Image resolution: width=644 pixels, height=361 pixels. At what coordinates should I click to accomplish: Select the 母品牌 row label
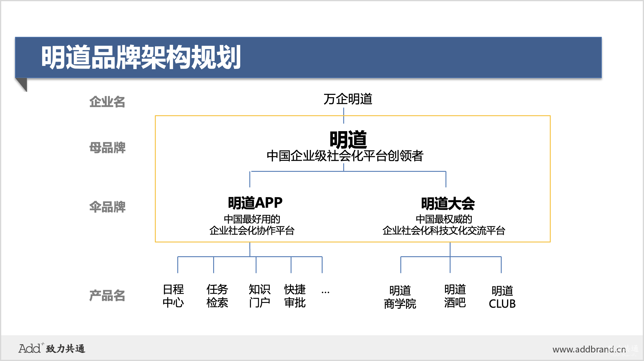pyautogui.click(x=107, y=148)
